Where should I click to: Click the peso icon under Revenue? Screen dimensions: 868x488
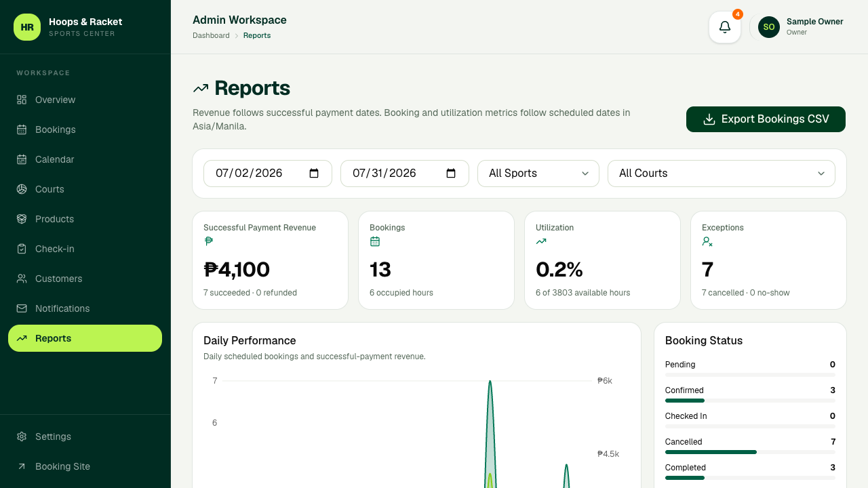tap(208, 241)
